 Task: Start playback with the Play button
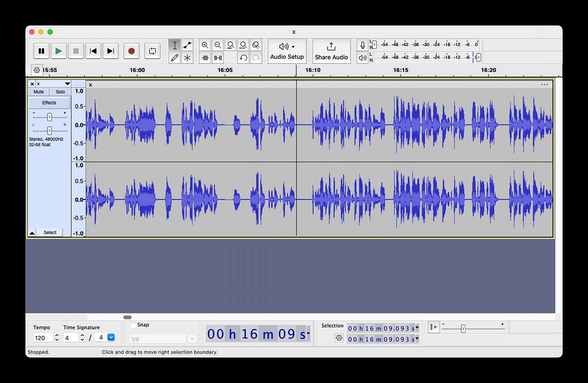[x=58, y=51]
